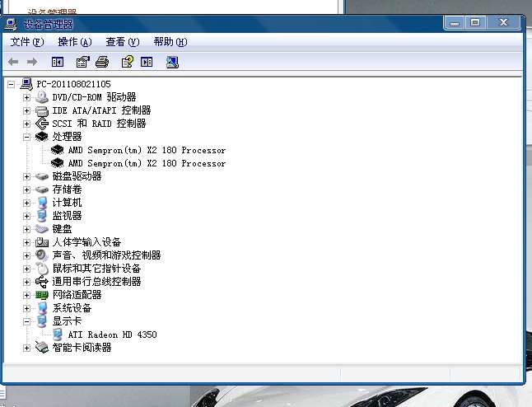Collapse the 显示卡 tree node
Screen dimensions: 532x407
[x=26, y=321]
